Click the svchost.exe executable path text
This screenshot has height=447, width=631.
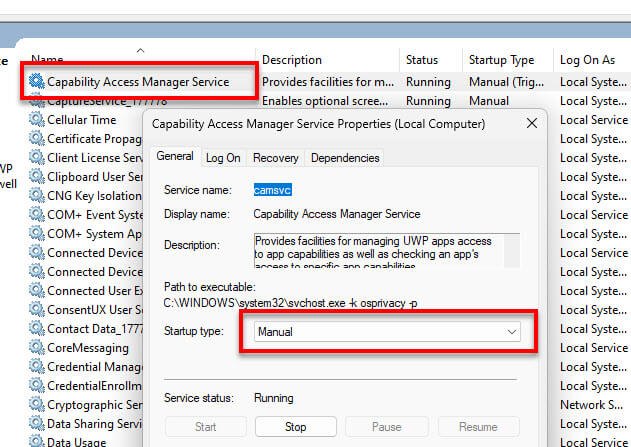[291, 303]
